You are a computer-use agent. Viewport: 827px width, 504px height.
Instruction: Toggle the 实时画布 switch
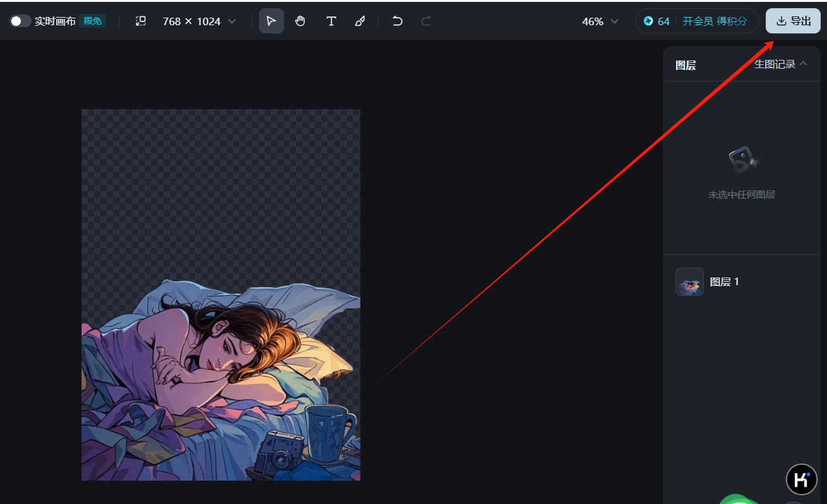(20, 21)
